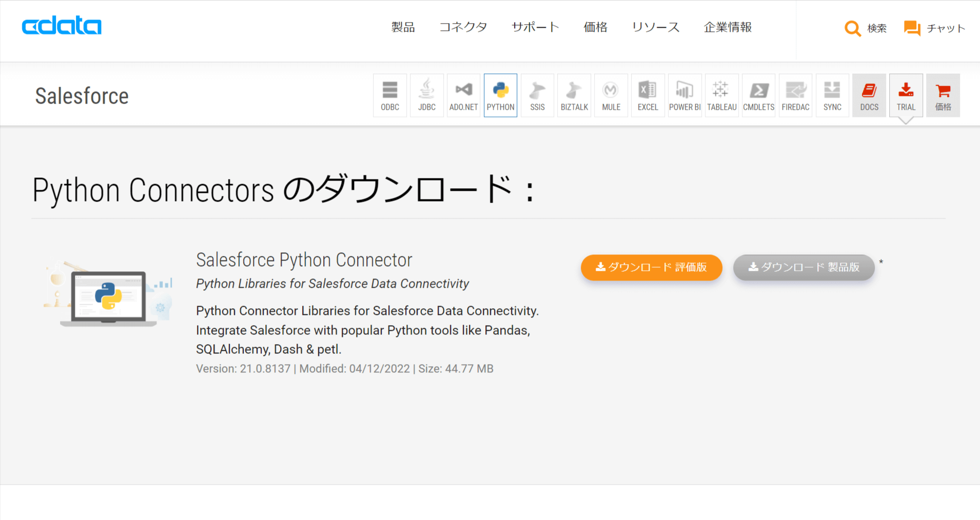
Task: Click the CData logo
Action: (x=62, y=26)
